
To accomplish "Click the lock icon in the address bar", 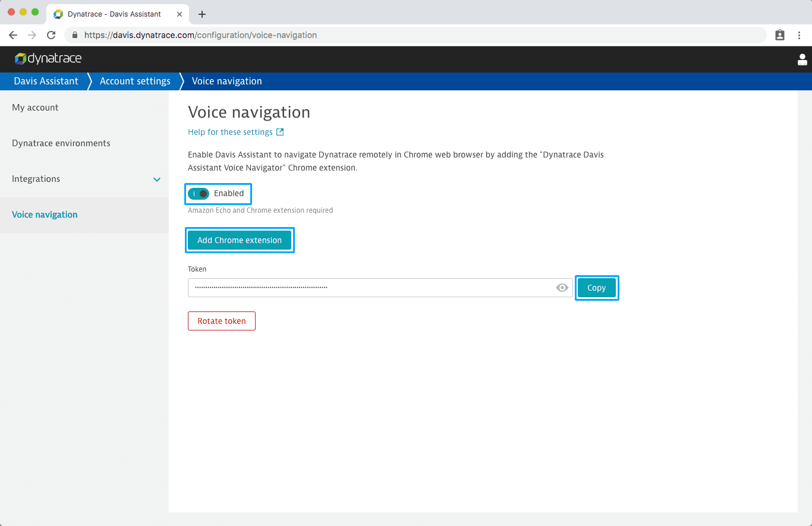I will 75,35.
